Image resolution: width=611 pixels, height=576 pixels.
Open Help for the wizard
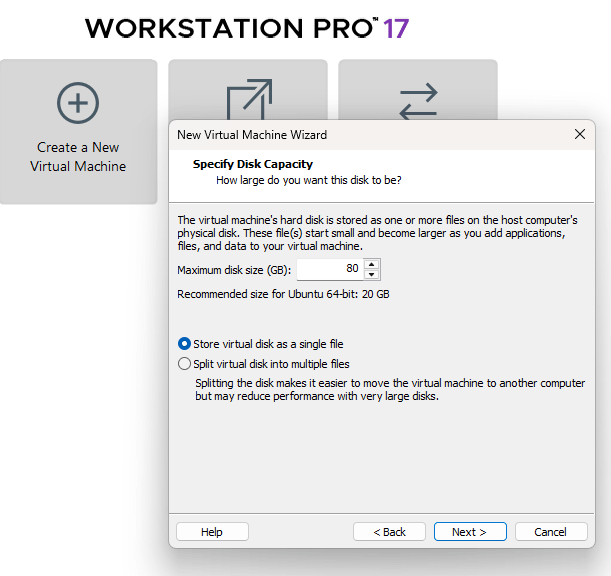coord(212,532)
